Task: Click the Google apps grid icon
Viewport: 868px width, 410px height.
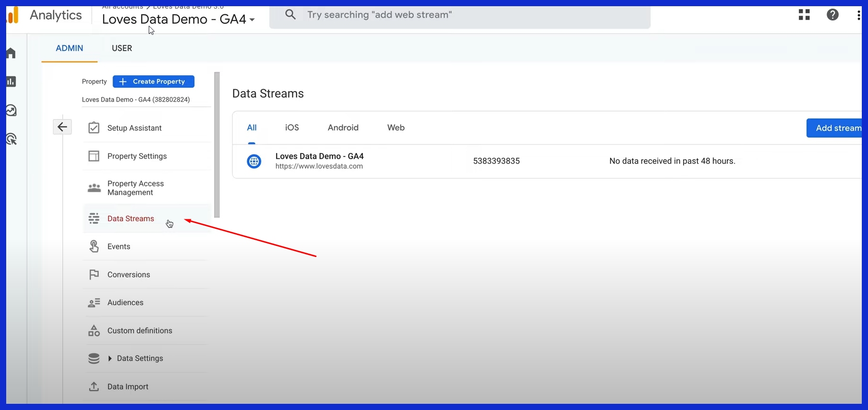Action: 804,15
